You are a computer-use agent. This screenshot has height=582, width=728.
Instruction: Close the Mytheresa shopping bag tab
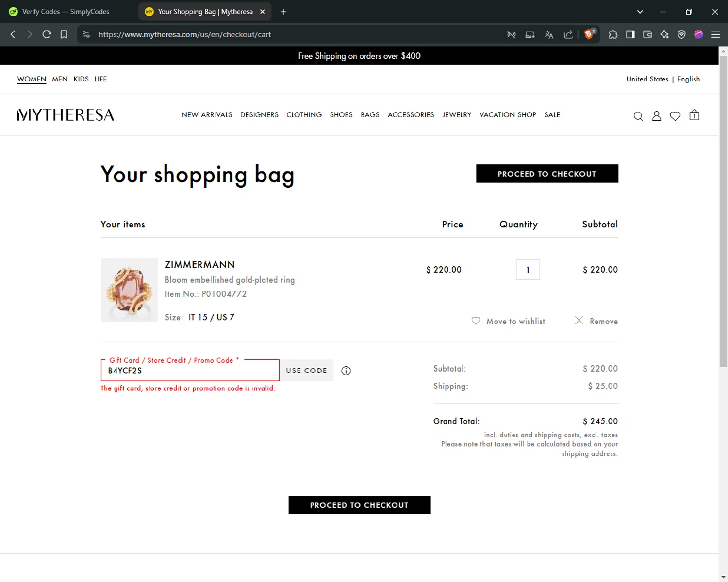[263, 12]
